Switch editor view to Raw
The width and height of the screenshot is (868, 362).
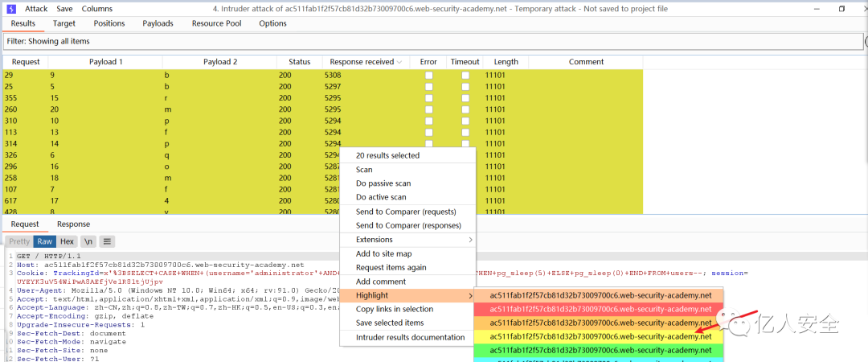(45, 241)
